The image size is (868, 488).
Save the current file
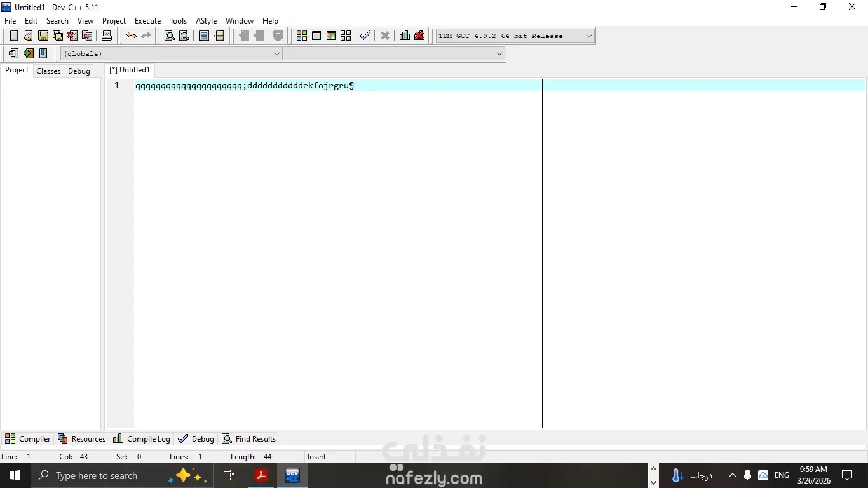click(x=43, y=36)
